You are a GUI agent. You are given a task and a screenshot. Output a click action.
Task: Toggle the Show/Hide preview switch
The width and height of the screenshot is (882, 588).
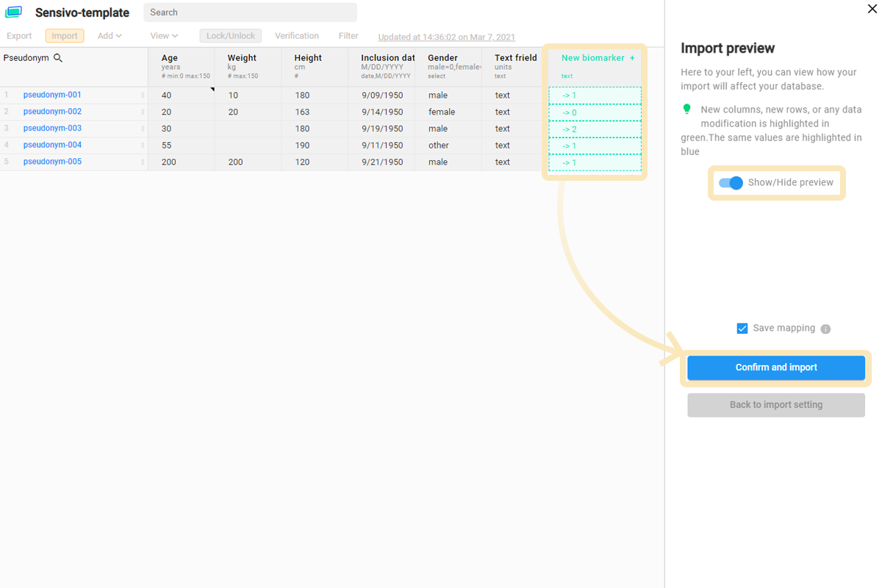click(731, 183)
